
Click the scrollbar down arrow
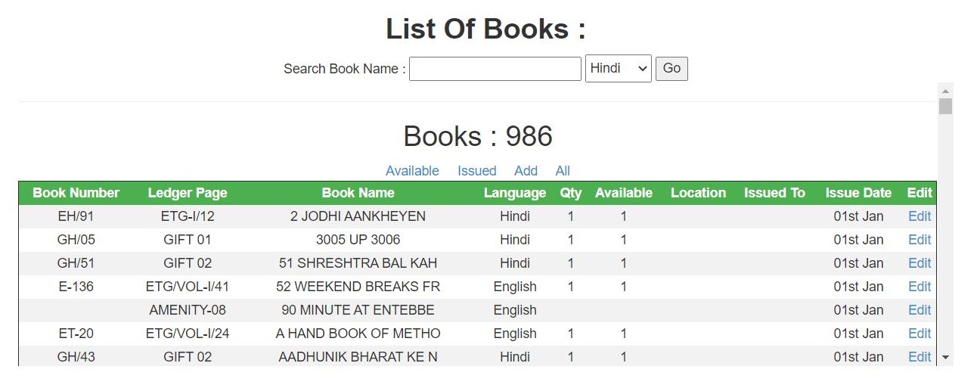pyautogui.click(x=945, y=358)
